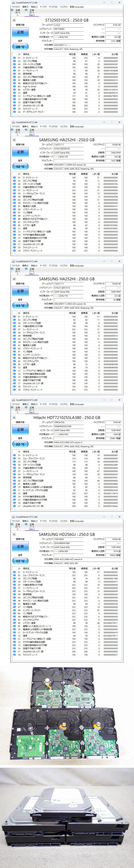Click the 11 °C temperature button on HA252HI

pyautogui.click(x=21, y=306)
